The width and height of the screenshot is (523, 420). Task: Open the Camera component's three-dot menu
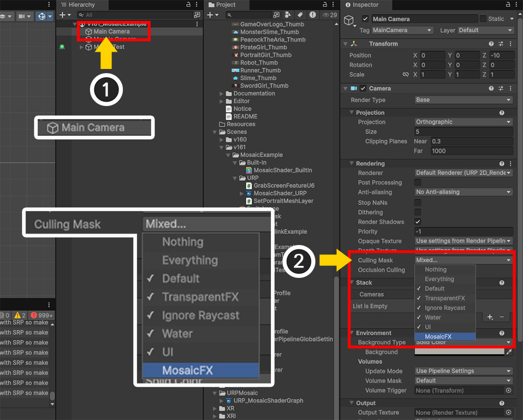coord(510,88)
